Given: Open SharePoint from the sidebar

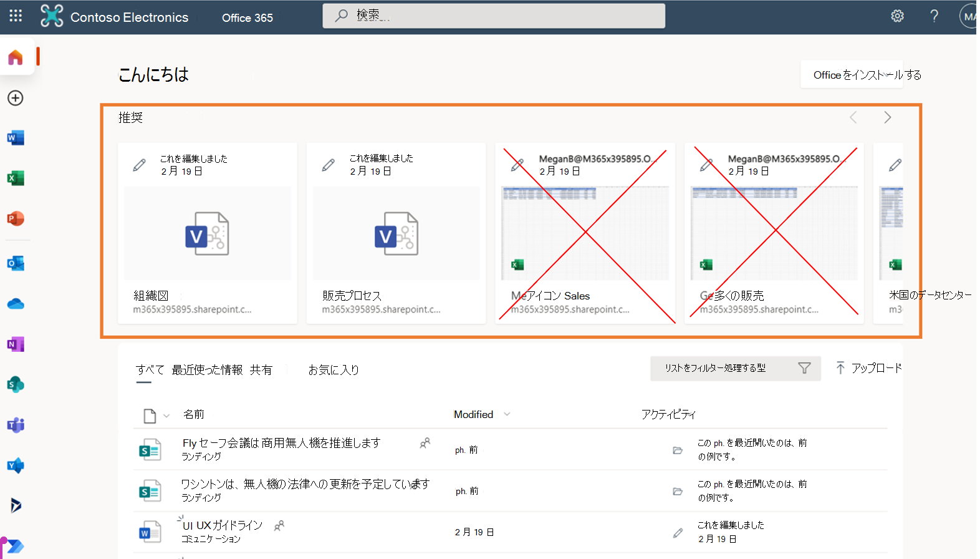Looking at the screenshot, I should click(x=16, y=385).
